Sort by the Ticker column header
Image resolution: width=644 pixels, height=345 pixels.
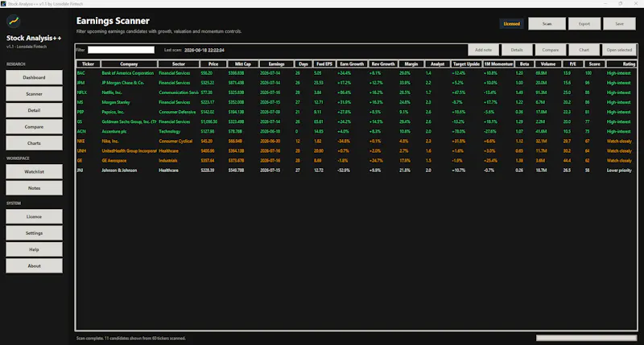pyautogui.click(x=88, y=64)
